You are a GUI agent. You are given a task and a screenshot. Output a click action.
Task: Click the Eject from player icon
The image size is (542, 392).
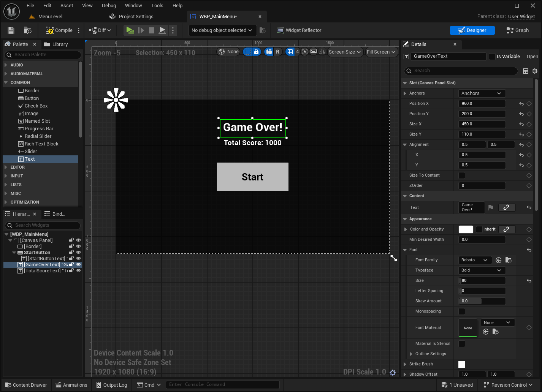pos(162,30)
